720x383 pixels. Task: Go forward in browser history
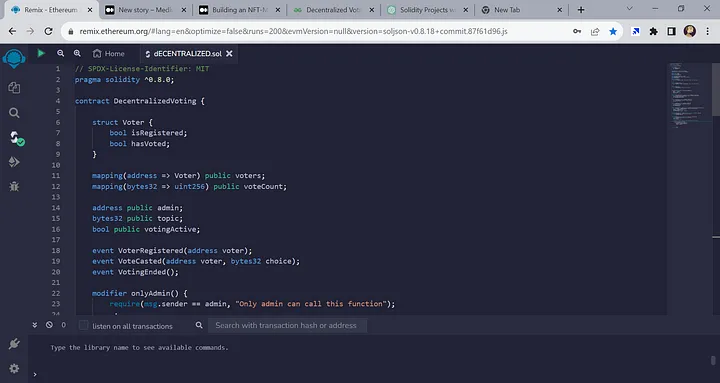(30, 31)
